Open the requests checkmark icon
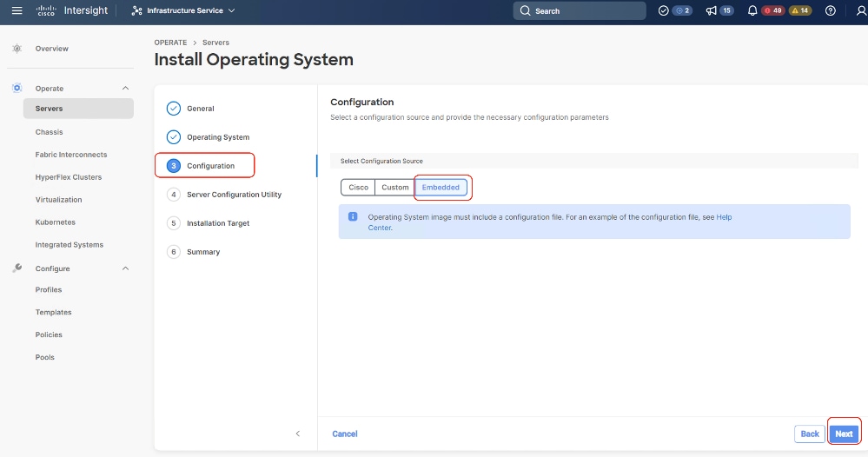Image resolution: width=868 pixels, height=457 pixels. coord(663,10)
